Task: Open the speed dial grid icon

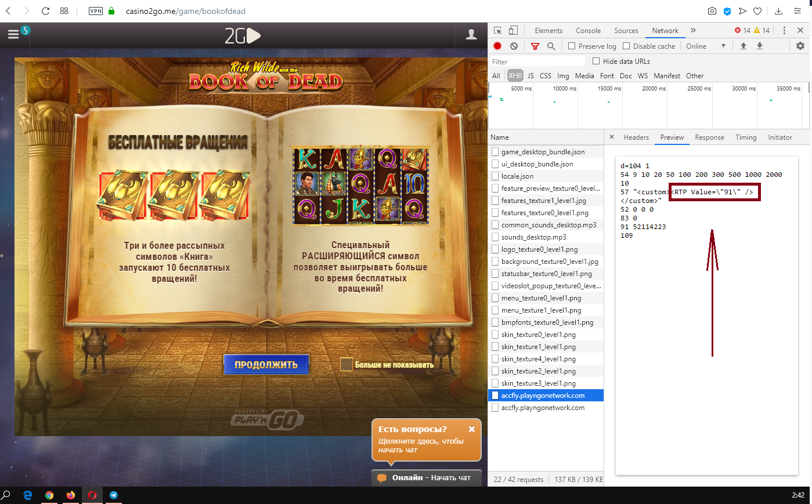Action: coord(64,11)
